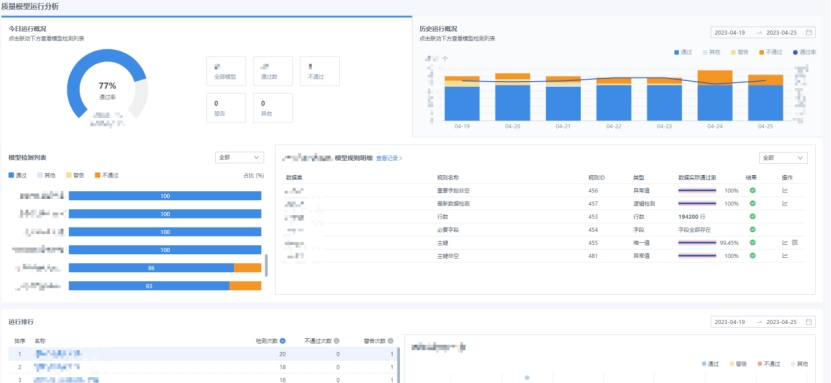Open 全部 filter dropdown in 模型检测列表
Image resolution: width=831 pixels, height=383 pixels.
[240, 157]
